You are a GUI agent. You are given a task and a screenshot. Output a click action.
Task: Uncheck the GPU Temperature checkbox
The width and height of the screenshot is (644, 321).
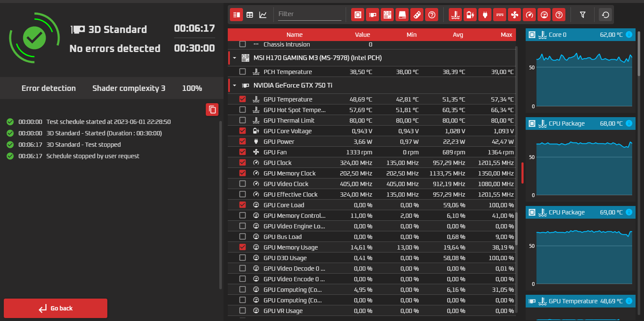(x=243, y=99)
